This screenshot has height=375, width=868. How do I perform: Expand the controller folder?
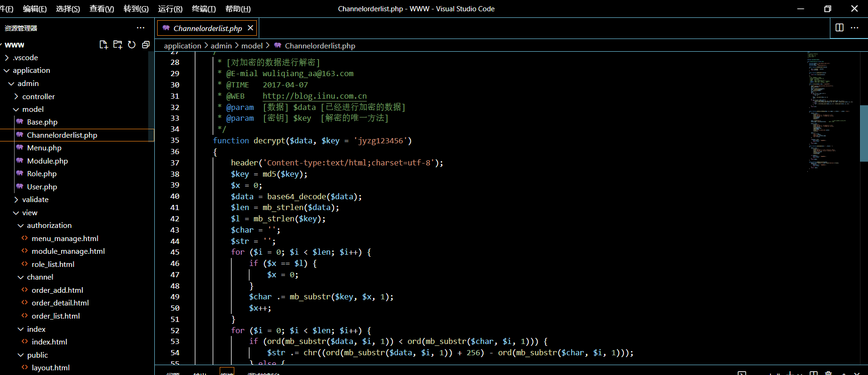39,96
